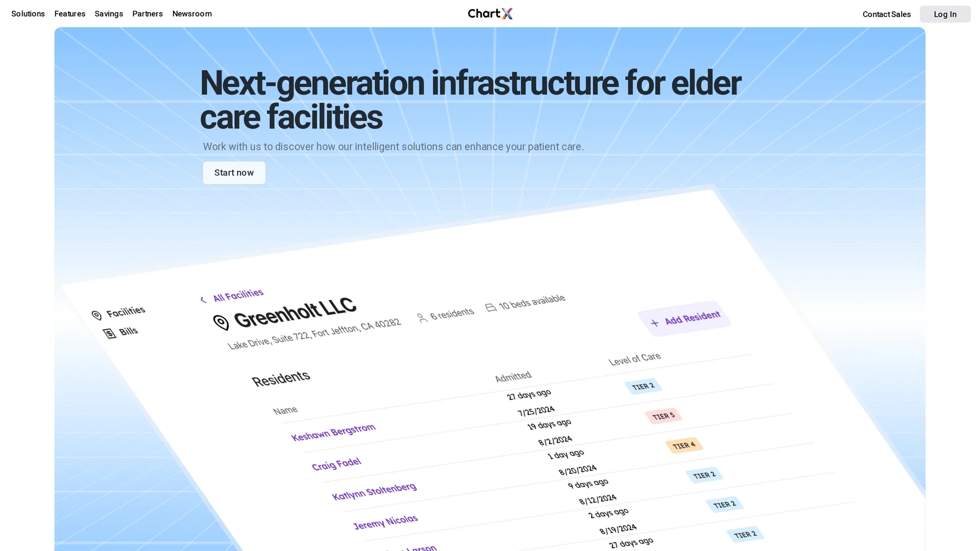Click the subtitle about intelligent solutions
Image resolution: width=980 pixels, height=551 pixels.
pyautogui.click(x=393, y=147)
